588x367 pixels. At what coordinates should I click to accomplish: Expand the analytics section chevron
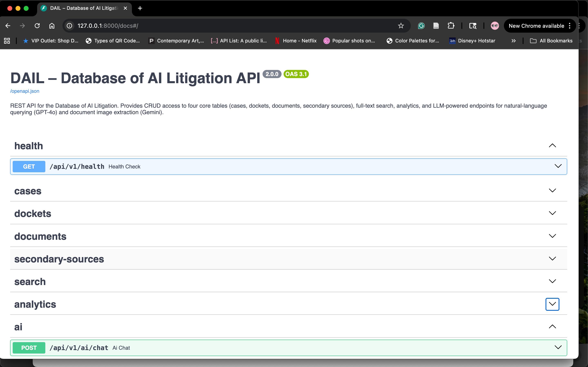point(552,304)
